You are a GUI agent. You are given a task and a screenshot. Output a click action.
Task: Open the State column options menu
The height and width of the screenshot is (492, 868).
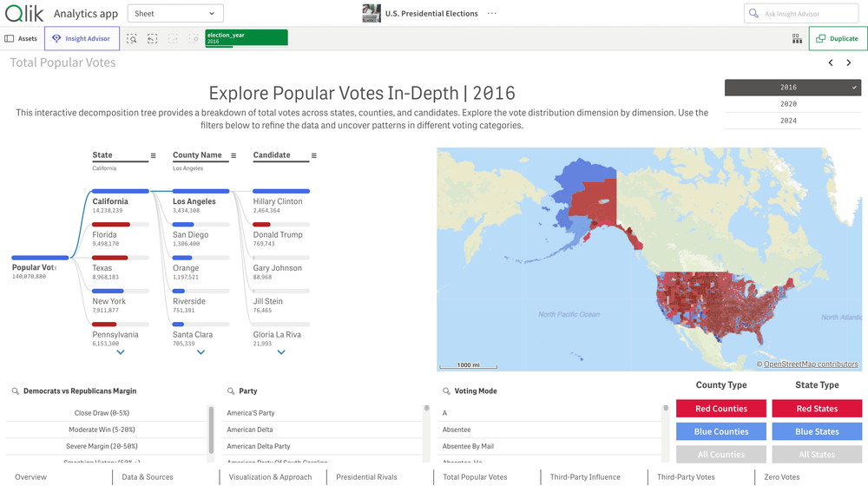pos(154,156)
